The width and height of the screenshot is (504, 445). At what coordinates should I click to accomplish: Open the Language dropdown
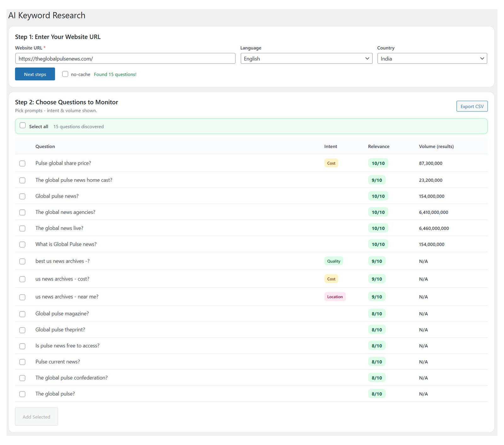tap(306, 59)
